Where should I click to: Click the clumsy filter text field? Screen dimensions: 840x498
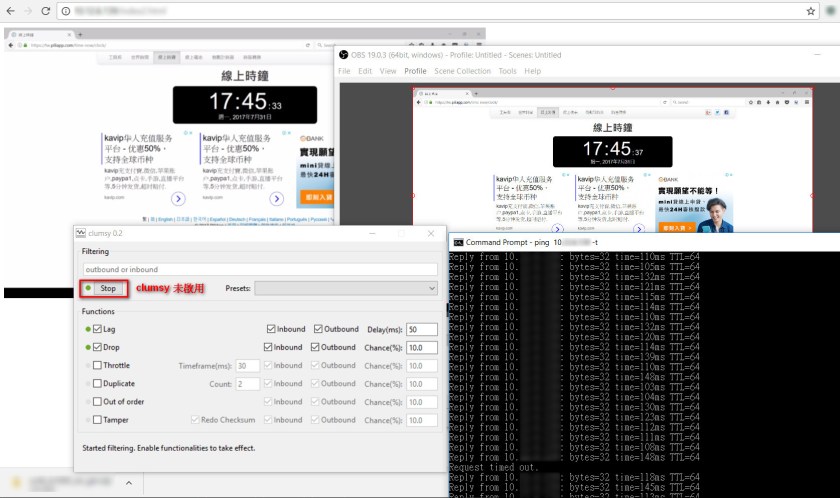259,269
